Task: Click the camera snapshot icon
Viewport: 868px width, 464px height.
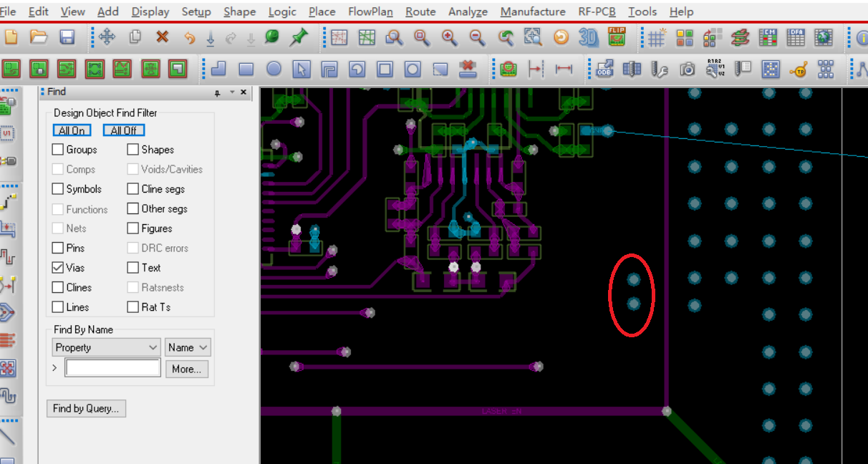Action: coord(688,69)
